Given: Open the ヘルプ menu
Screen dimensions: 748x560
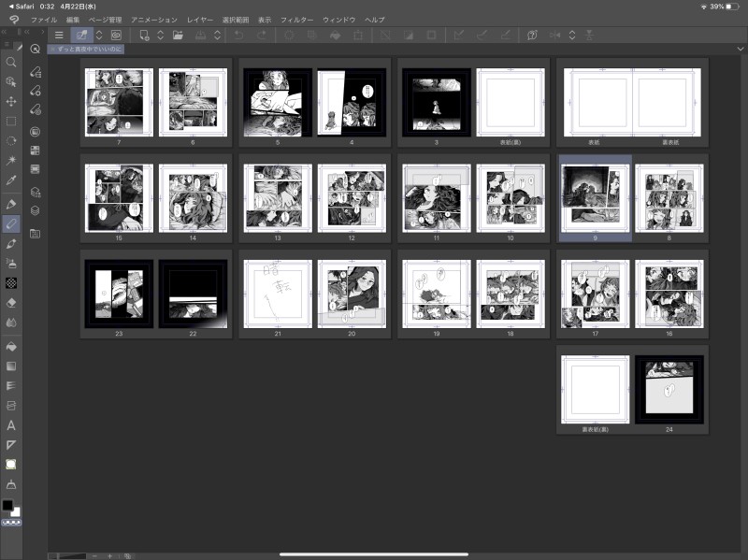Looking at the screenshot, I should (x=375, y=20).
